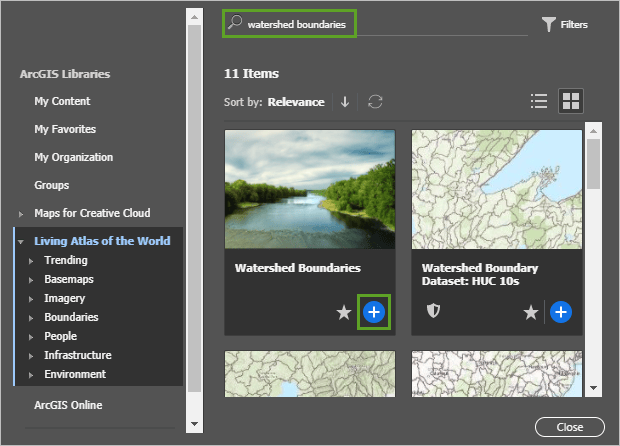Click the results scrollbar up arrow
Image resolution: width=620 pixels, height=446 pixels.
(594, 130)
